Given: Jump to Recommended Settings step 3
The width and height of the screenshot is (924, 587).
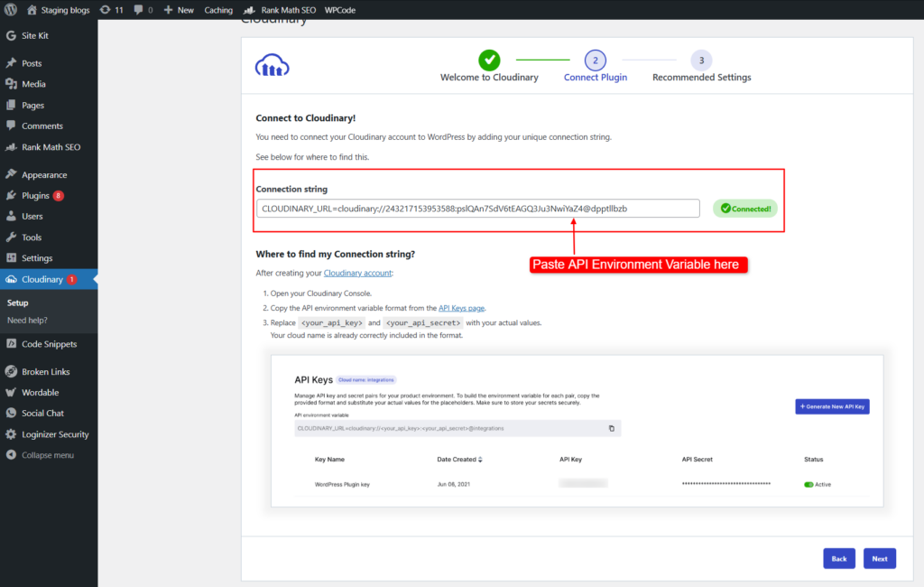Looking at the screenshot, I should coord(701,66).
